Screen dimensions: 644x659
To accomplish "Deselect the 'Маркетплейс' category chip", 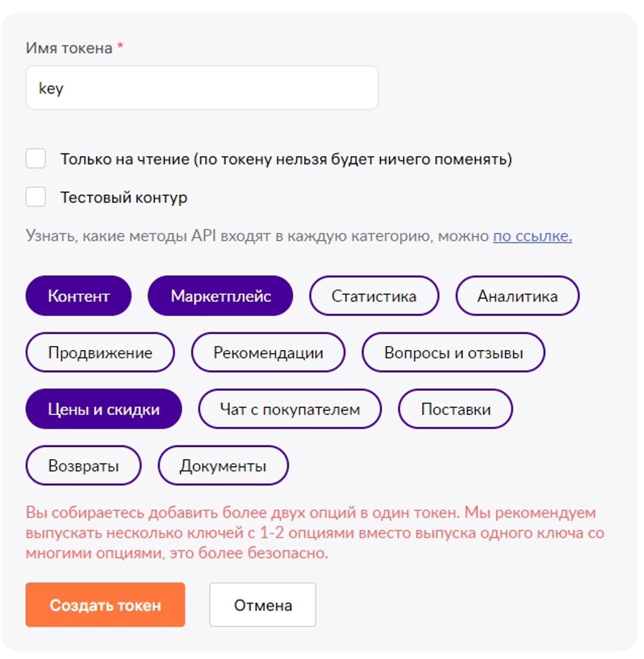I will 221,295.
